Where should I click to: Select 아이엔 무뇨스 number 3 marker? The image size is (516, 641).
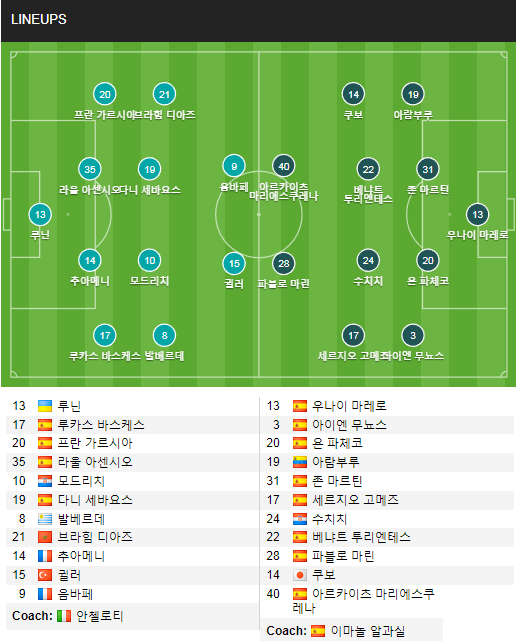[413, 335]
